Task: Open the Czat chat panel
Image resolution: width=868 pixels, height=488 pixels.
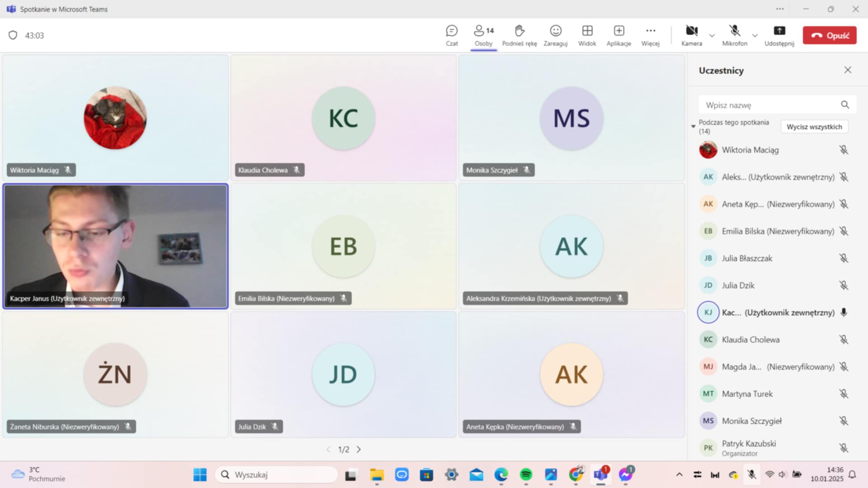Action: pyautogui.click(x=452, y=35)
